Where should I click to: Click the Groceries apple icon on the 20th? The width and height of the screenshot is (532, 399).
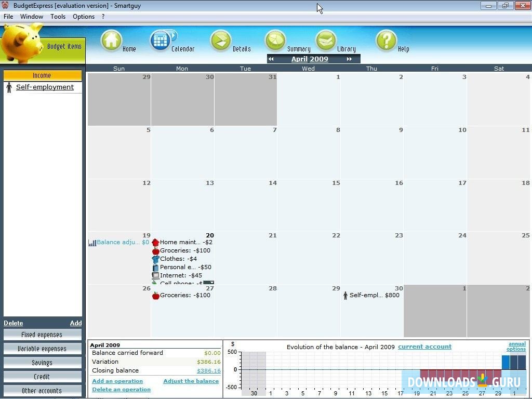coord(155,251)
